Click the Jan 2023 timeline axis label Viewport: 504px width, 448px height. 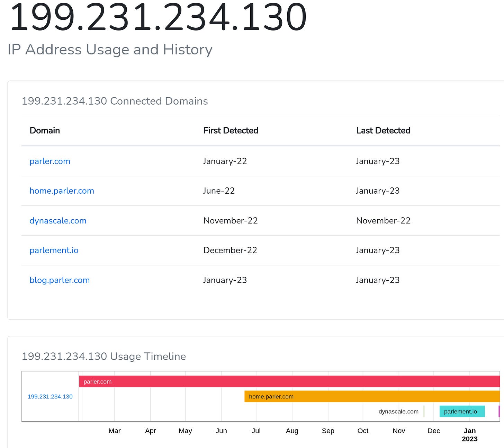470,435
